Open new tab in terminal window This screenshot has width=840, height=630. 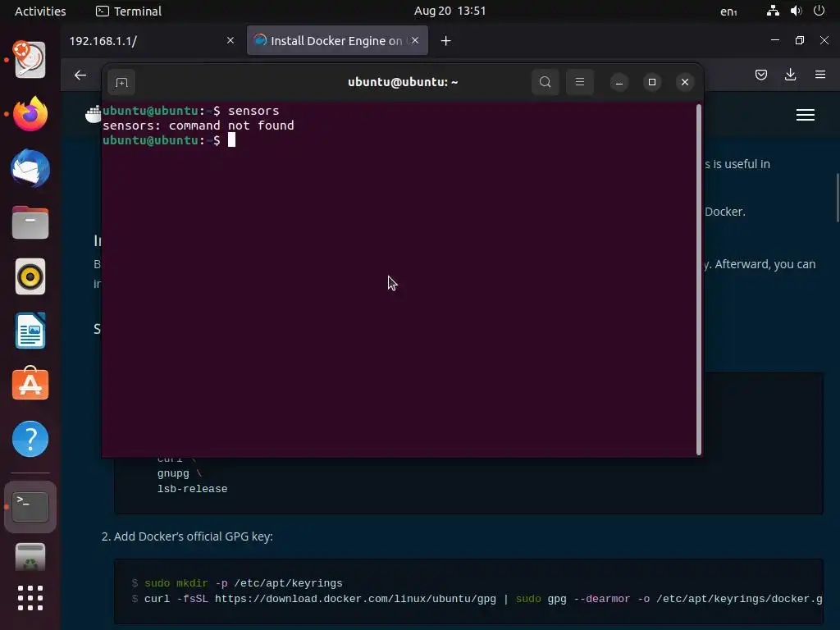point(121,83)
